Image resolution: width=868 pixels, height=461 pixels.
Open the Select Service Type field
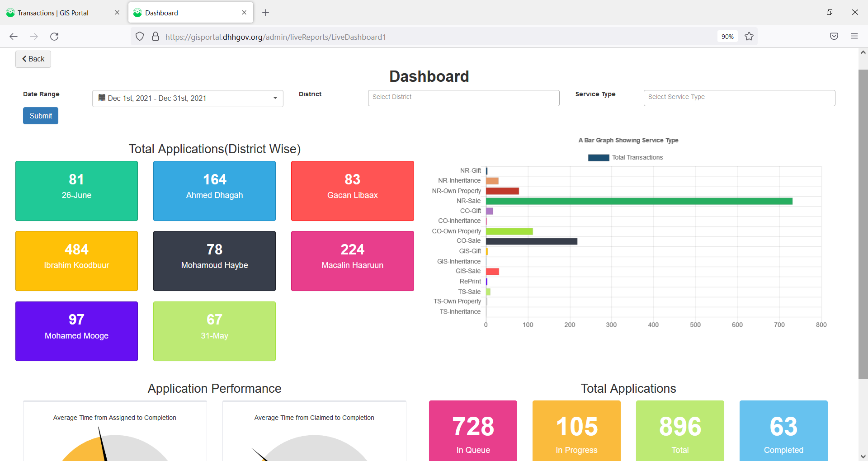coord(739,98)
